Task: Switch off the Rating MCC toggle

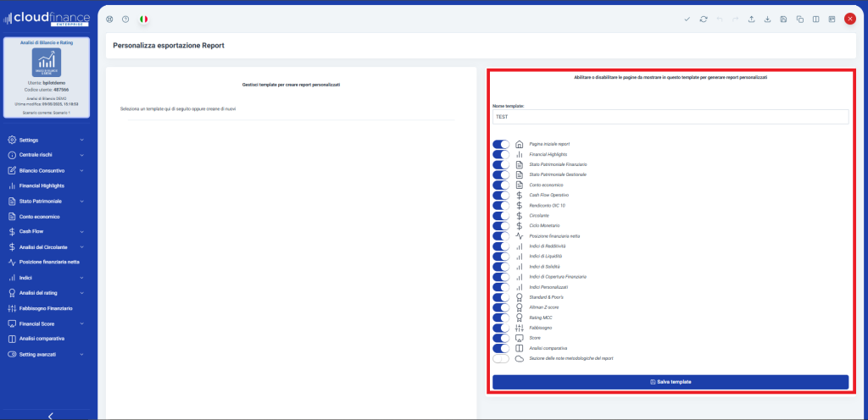Action: point(501,318)
